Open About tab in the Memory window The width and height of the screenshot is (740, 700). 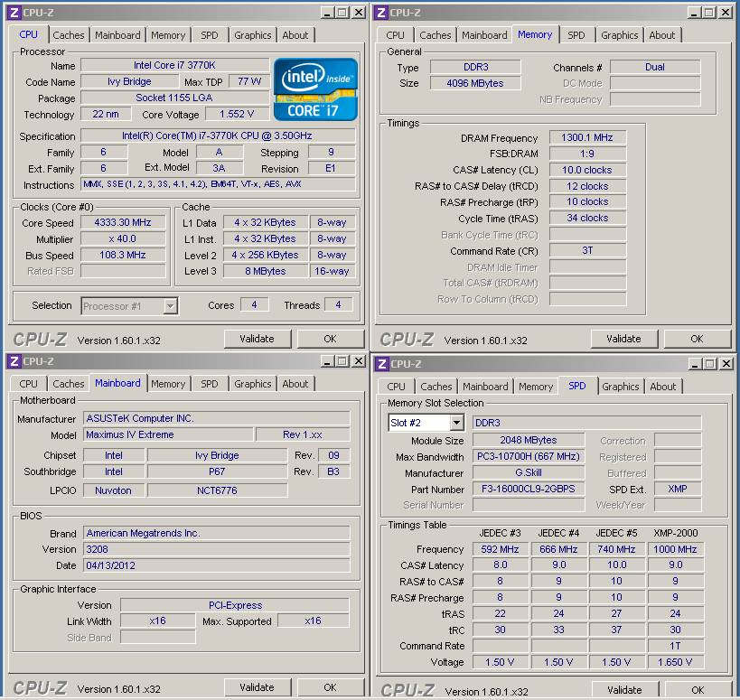[661, 35]
